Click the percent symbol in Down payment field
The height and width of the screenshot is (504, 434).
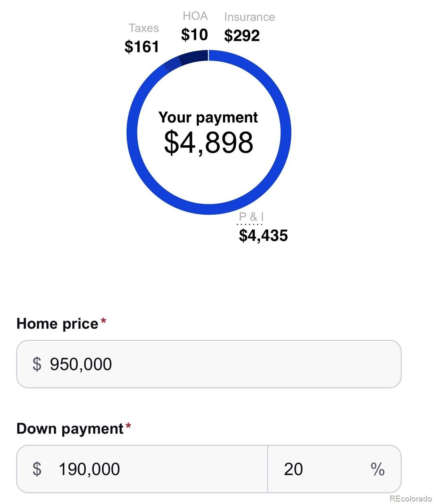tap(378, 469)
